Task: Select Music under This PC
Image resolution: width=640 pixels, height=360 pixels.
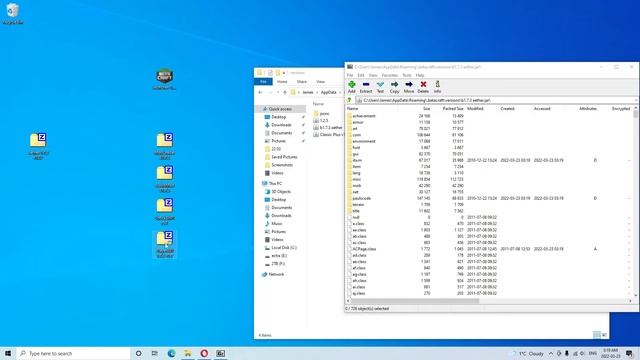Action: [x=273, y=223]
